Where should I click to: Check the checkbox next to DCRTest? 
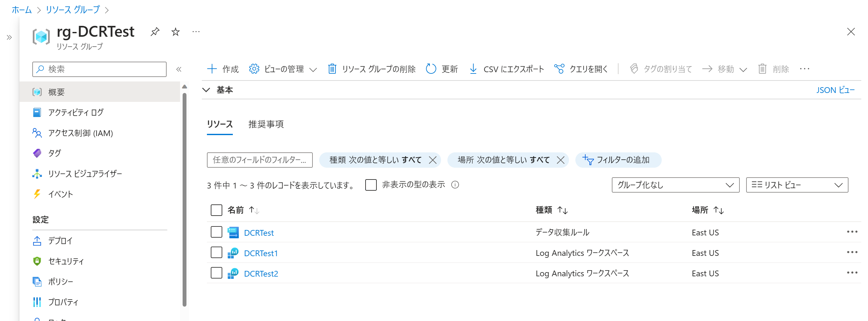pyautogui.click(x=216, y=232)
